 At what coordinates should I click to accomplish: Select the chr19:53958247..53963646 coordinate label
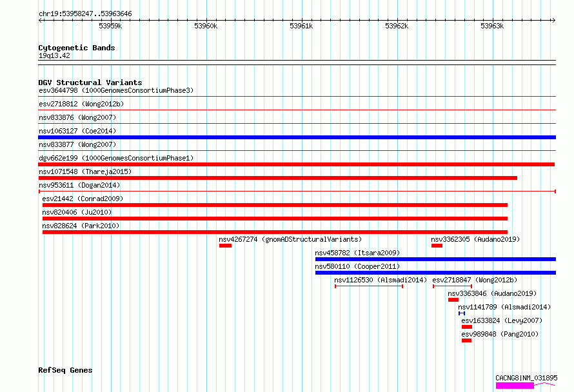coord(85,14)
